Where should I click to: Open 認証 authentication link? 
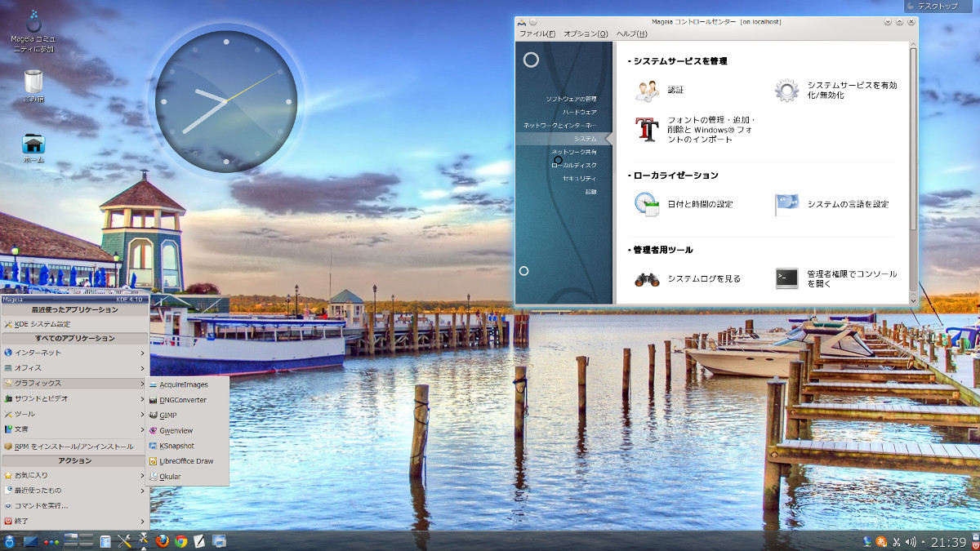(x=675, y=90)
